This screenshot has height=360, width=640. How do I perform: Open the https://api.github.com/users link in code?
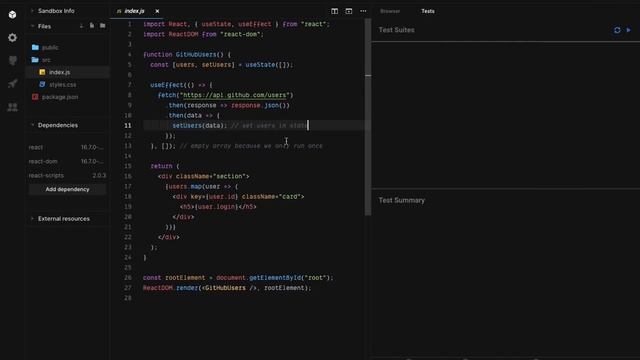[x=234, y=95]
